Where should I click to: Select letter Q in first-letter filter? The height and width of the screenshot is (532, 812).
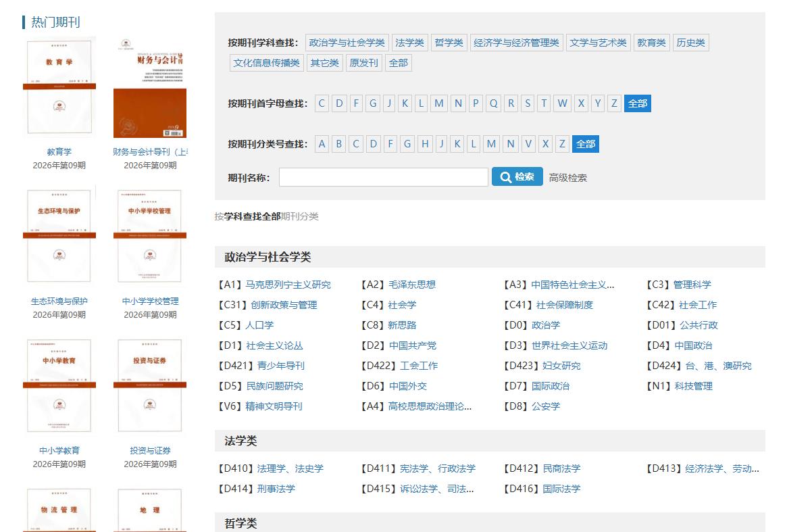[493, 103]
